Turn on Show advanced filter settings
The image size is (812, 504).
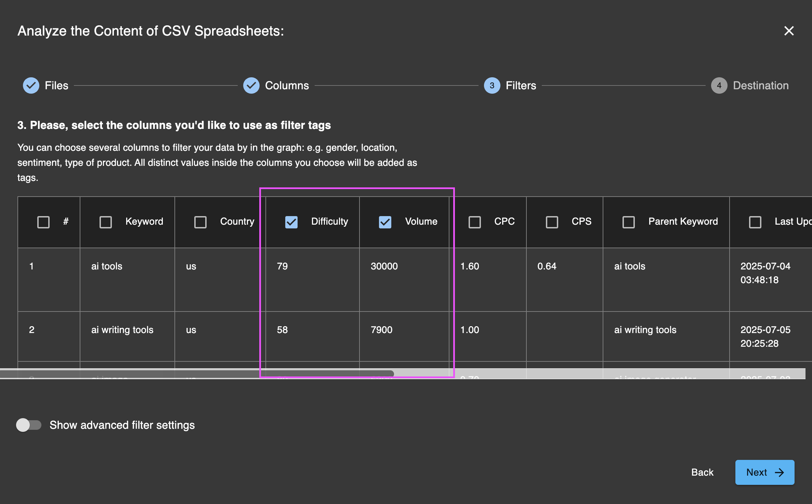[x=29, y=425]
